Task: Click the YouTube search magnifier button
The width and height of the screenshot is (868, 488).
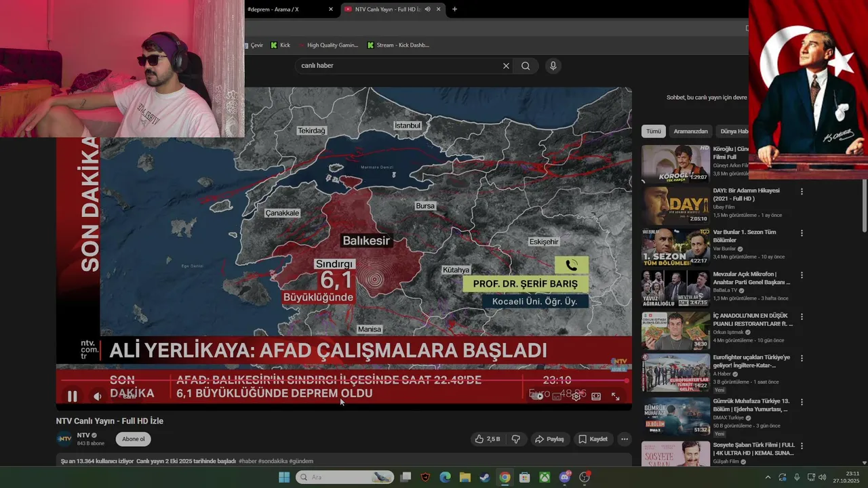Action: point(526,66)
